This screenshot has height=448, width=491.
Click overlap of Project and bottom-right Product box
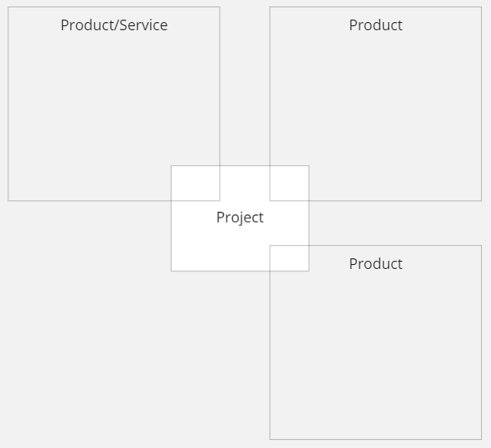point(289,258)
